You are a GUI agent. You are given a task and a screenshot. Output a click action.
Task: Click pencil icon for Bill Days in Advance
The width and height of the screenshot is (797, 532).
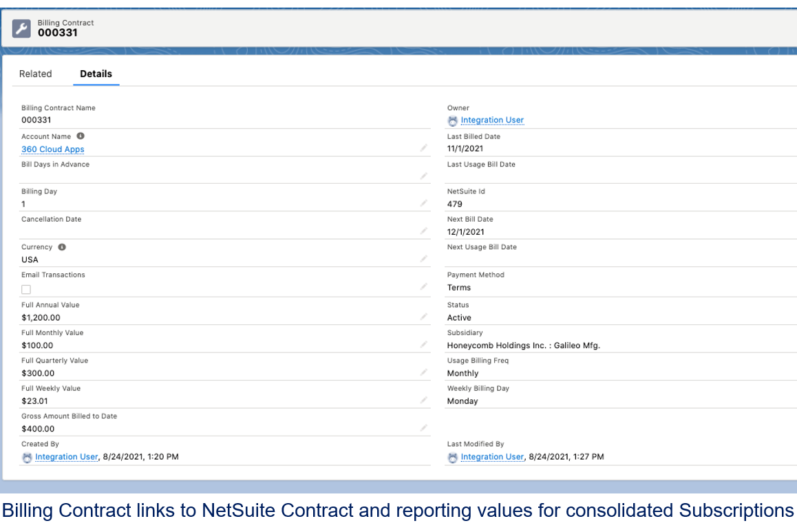coord(424,176)
